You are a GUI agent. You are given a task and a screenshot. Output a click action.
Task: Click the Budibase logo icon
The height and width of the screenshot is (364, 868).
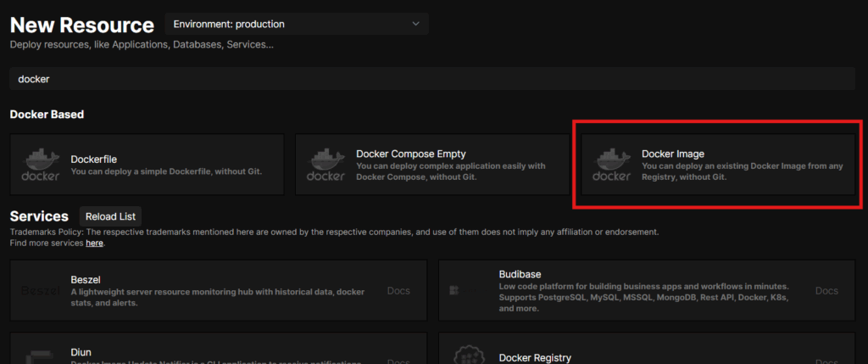pyautogui.click(x=462, y=291)
